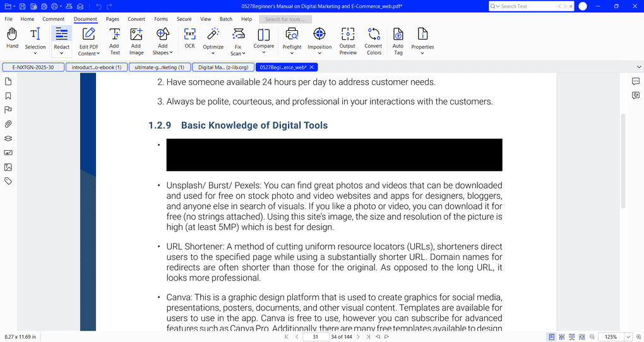
Task: Switch to E-NXTGN-2025-30 document tab
Action: 33,68
